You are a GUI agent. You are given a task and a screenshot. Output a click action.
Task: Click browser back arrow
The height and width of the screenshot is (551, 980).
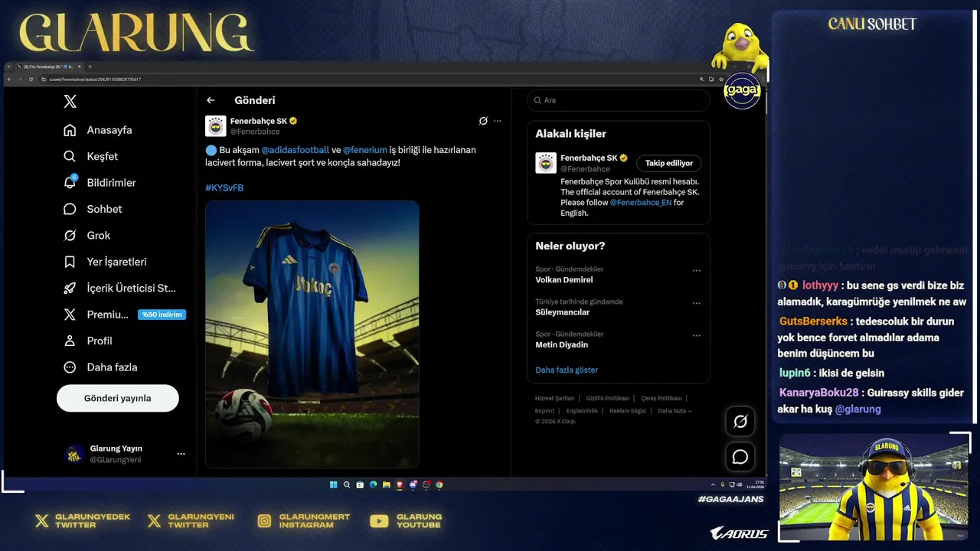pyautogui.click(x=9, y=80)
